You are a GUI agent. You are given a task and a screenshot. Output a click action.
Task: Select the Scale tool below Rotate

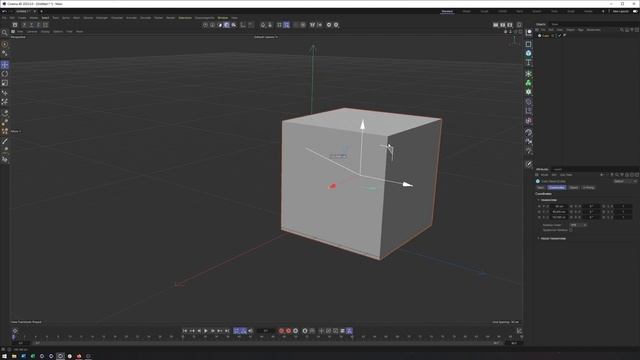coord(5,83)
